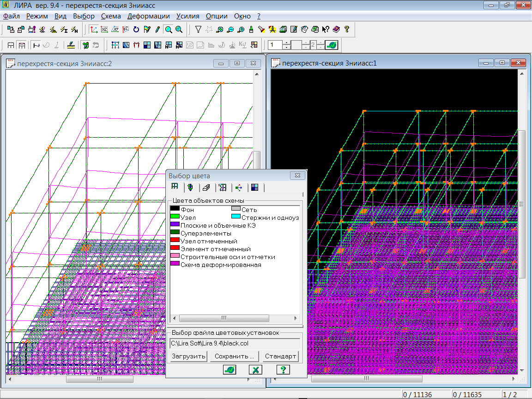
Task: Switch to the XZ projection view icon
Action: [104, 30]
